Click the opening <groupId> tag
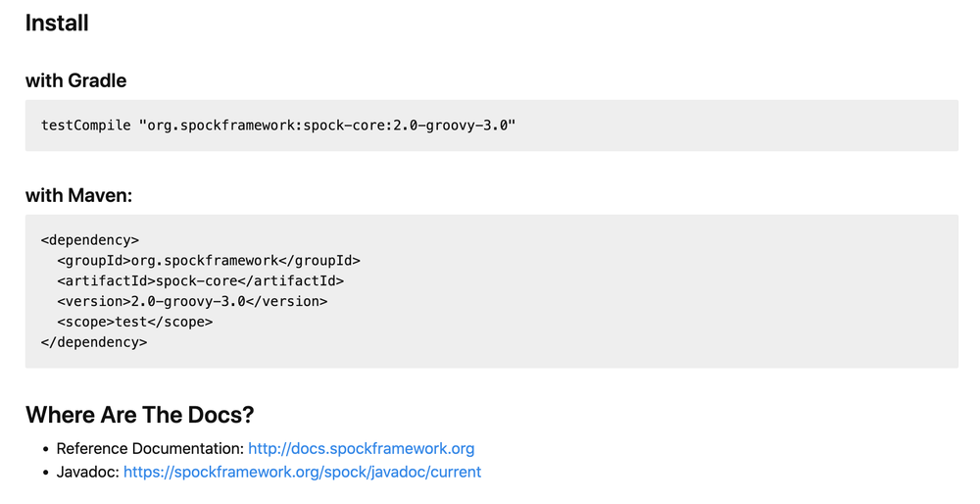 tap(94, 260)
